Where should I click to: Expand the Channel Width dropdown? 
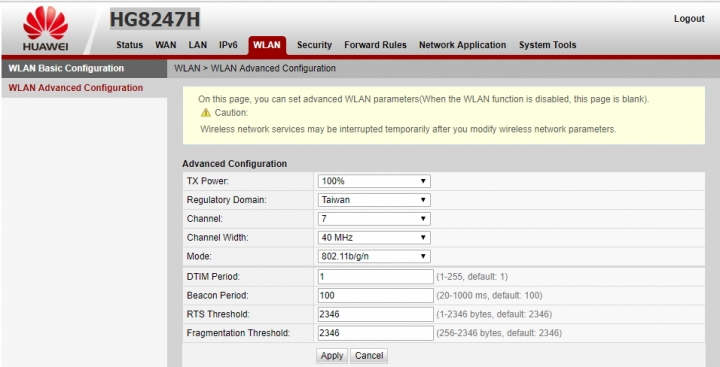coord(374,237)
